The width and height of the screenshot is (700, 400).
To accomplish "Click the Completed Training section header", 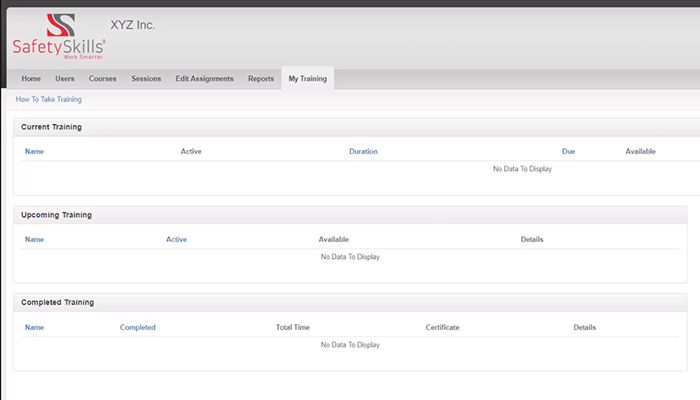I will 57,302.
